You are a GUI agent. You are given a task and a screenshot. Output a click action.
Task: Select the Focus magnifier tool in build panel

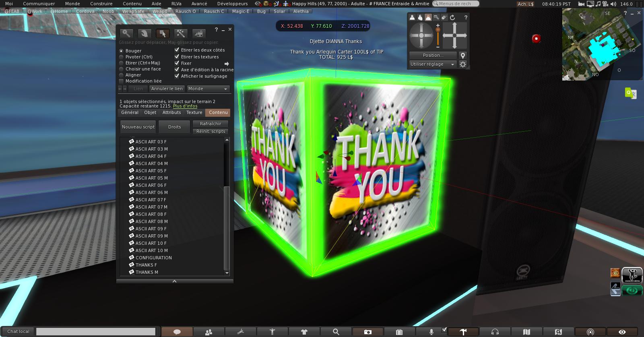tap(126, 33)
